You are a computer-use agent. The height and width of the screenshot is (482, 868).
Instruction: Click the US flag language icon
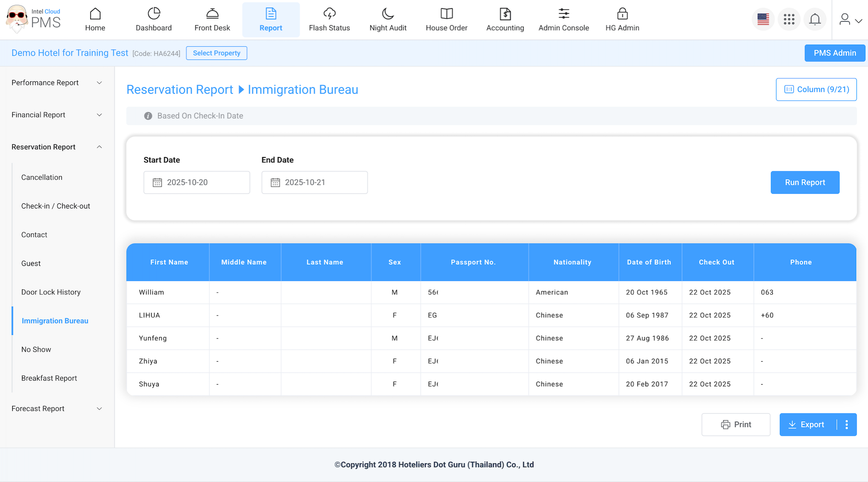point(763,19)
